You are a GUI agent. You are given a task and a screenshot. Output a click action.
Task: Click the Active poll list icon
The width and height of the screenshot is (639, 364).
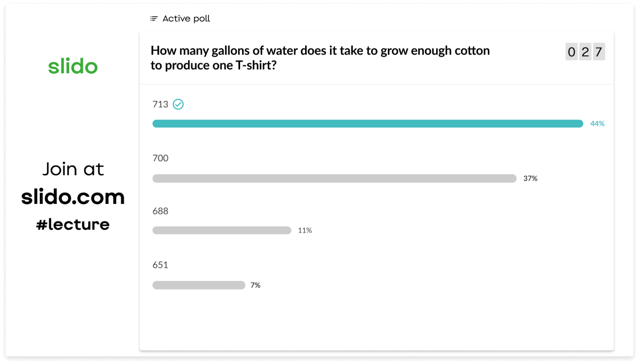[154, 19]
